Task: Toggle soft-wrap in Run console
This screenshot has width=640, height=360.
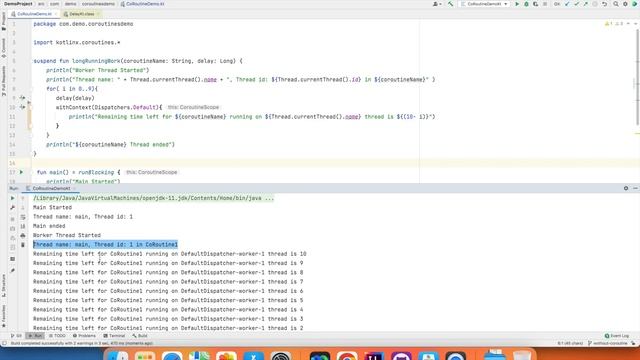Action: [x=23, y=217]
